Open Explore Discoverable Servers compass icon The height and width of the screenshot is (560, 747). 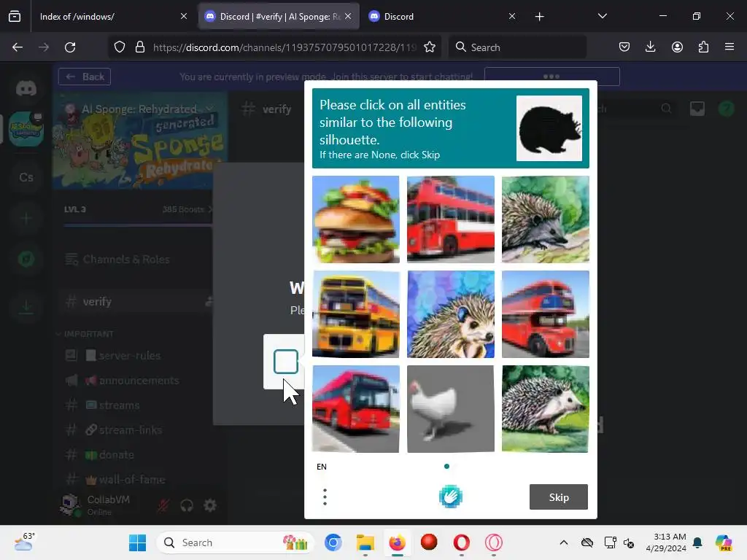point(26,260)
